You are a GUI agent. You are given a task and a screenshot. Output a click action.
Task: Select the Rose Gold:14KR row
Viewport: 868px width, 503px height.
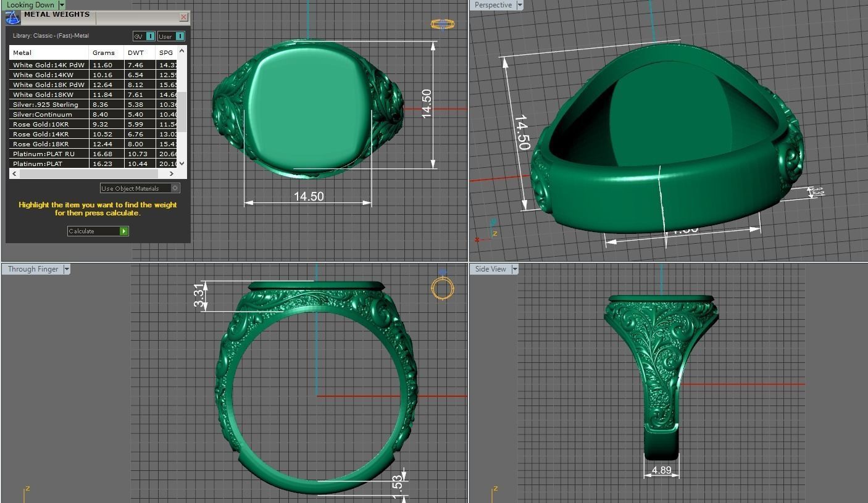(94, 134)
